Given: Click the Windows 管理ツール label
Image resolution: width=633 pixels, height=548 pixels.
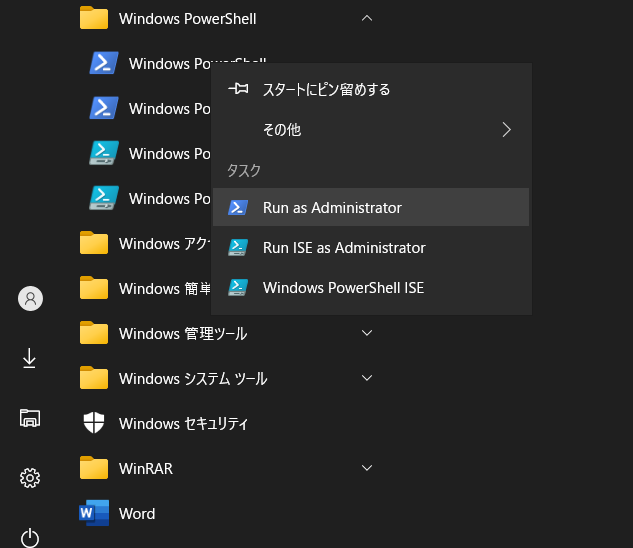Looking at the screenshot, I should tap(183, 334).
